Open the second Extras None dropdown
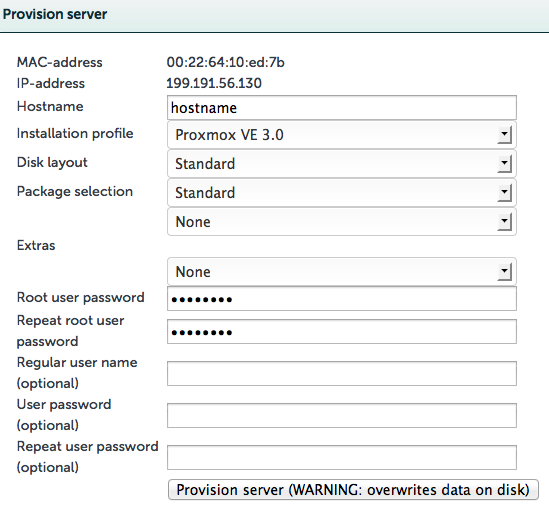549x510 pixels. pos(342,272)
